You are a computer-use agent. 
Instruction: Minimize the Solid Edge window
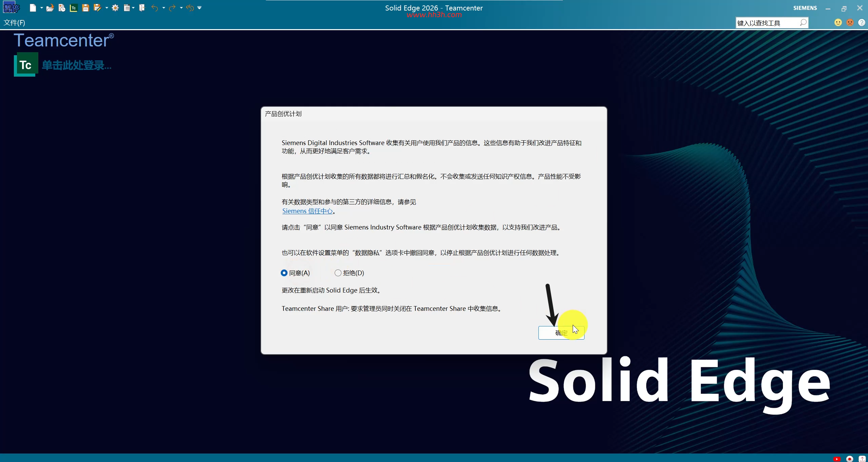[828, 8]
